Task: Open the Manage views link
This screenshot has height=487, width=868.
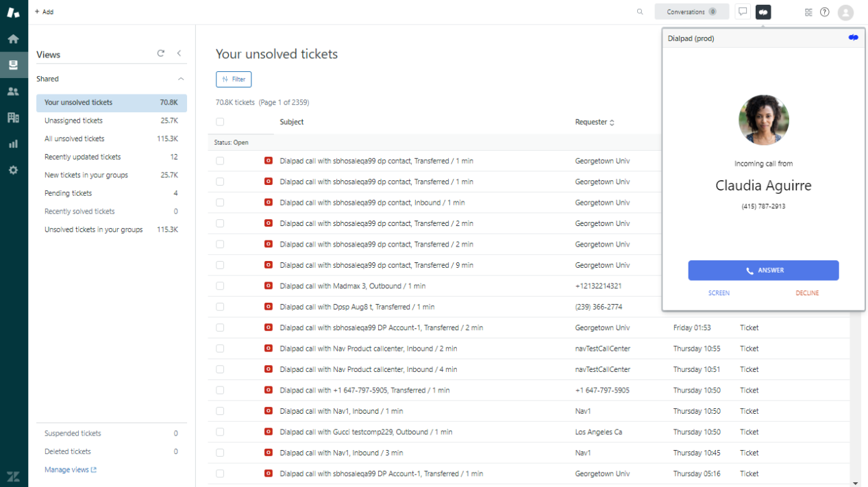Action: point(71,470)
